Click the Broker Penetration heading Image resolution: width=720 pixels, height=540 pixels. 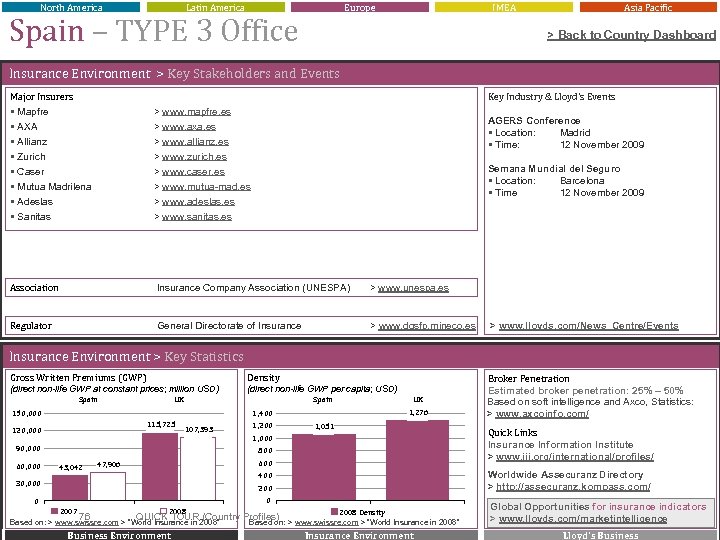529,379
